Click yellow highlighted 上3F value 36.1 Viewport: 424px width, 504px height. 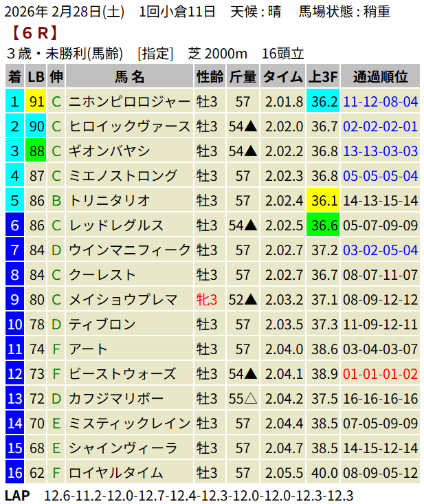pos(324,201)
